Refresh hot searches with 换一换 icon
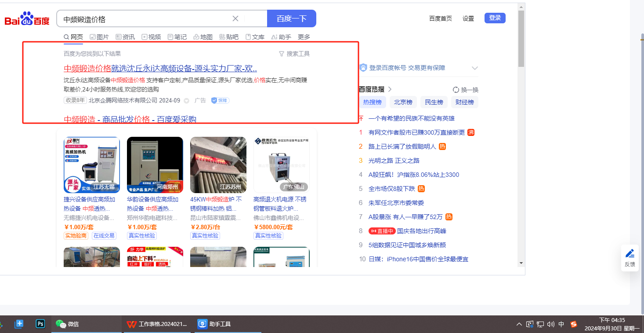Image resolution: width=644 pixels, height=333 pixels. (456, 90)
